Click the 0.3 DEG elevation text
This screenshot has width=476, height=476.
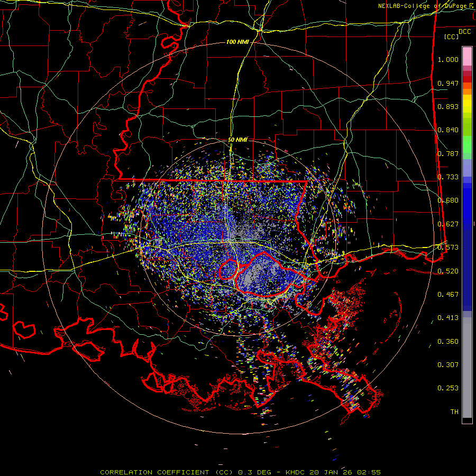tap(254, 472)
